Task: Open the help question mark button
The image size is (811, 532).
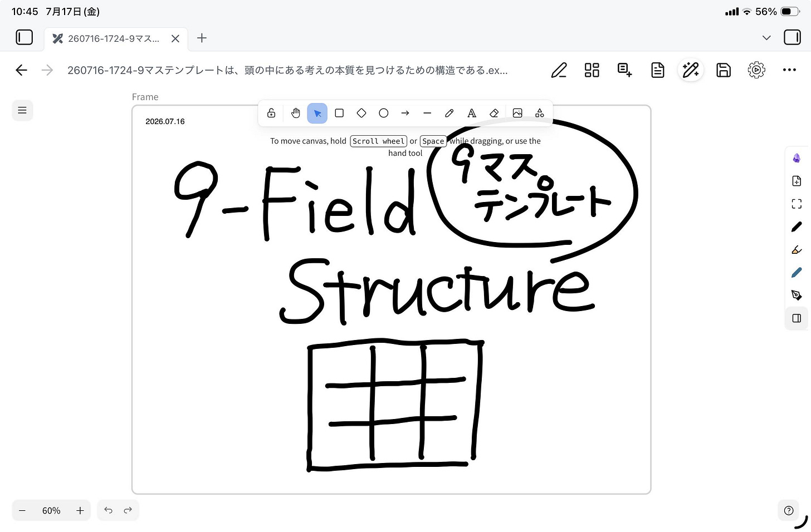Action: coord(789,510)
